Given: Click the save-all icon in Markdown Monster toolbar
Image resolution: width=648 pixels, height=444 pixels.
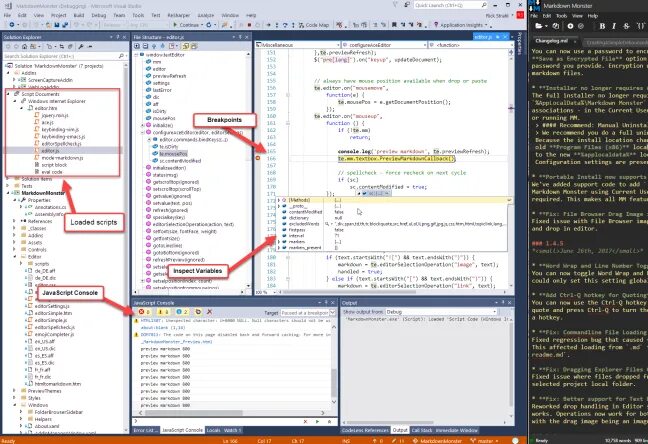Looking at the screenshot, I should [x=556, y=26].
